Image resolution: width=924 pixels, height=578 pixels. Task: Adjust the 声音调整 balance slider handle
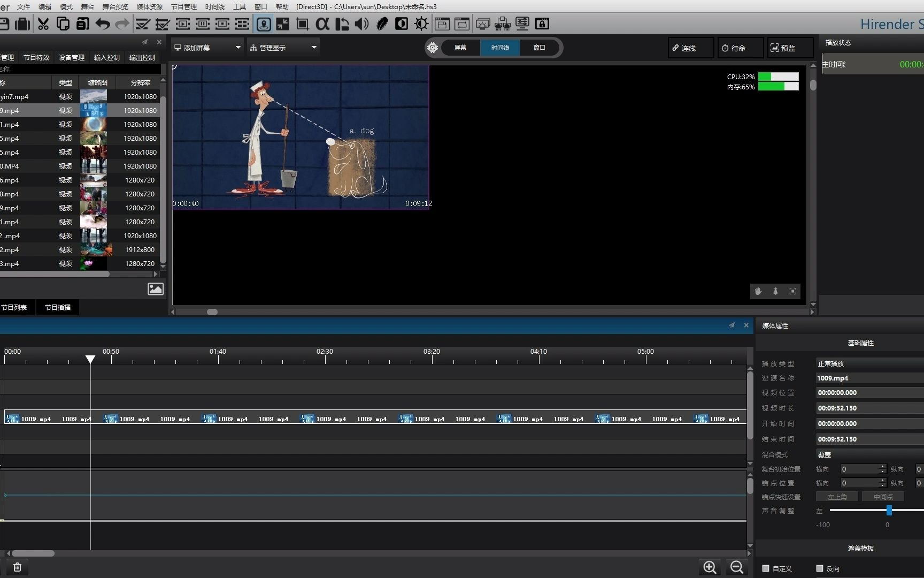pos(889,511)
